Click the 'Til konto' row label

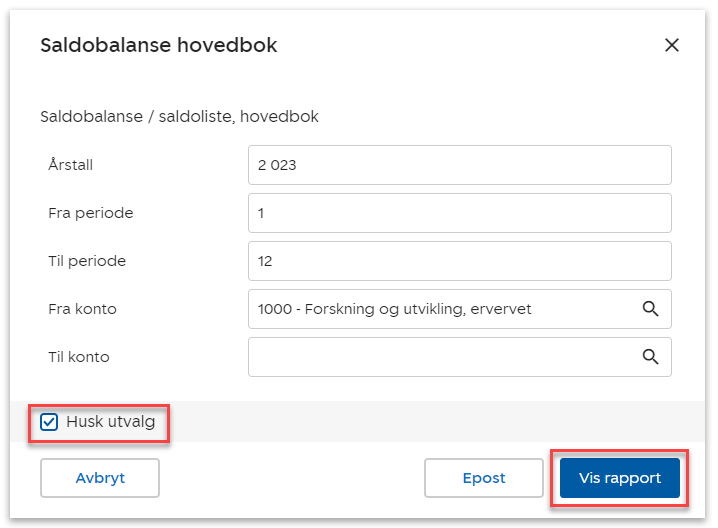click(x=79, y=357)
